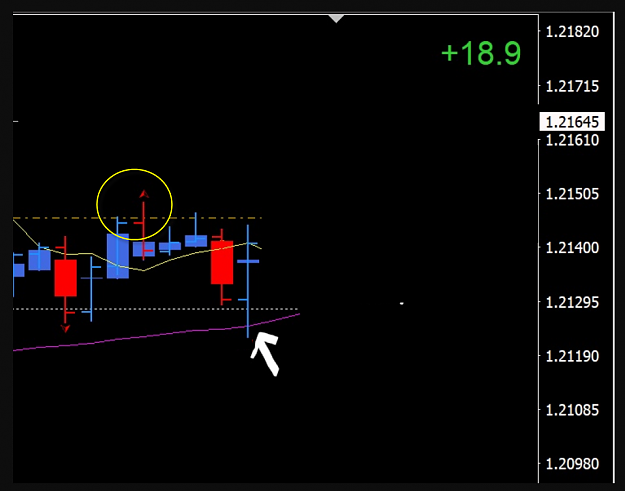Click the gray chart shift triangle marker
625x491 pixels.
336,19
